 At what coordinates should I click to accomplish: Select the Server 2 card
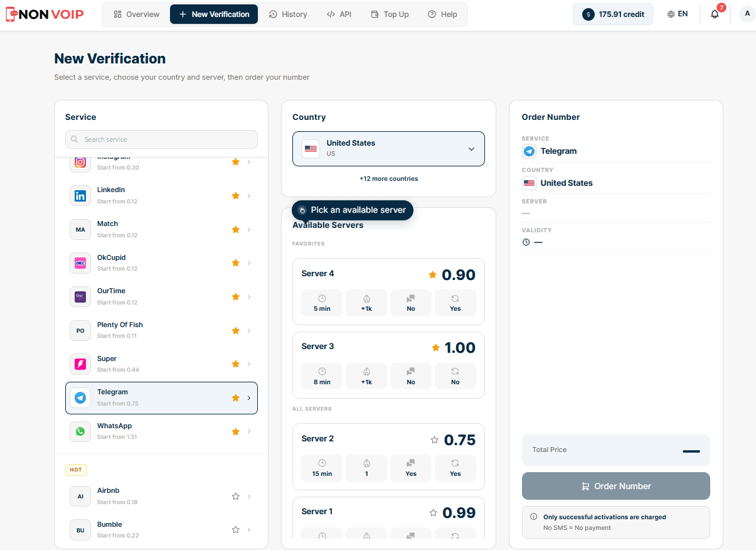(388, 456)
